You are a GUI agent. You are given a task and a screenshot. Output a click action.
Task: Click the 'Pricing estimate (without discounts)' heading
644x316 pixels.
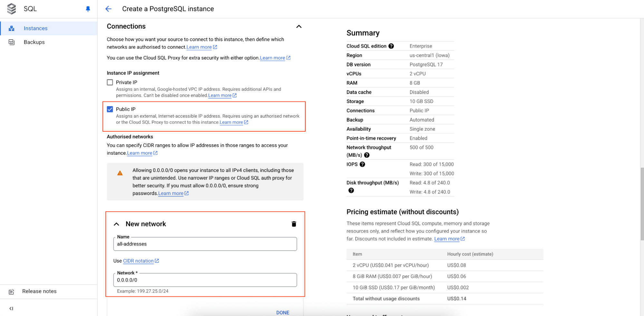(402, 212)
